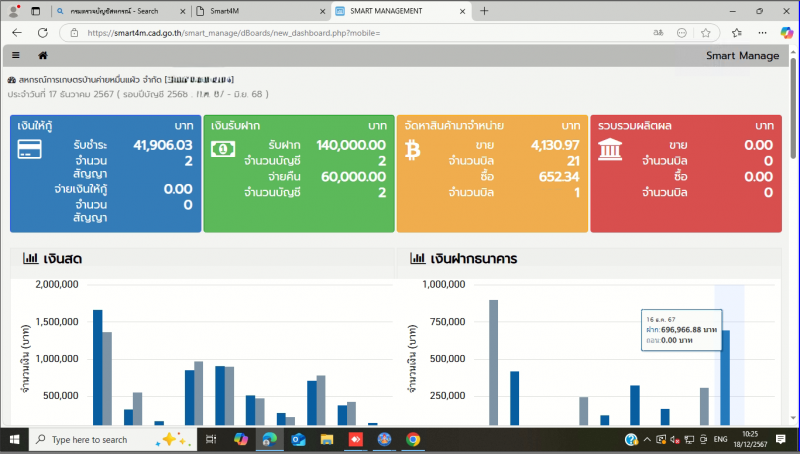The image size is (800, 454).
Task: Click the เงินฝากธนาคาร chart title
Action: click(x=473, y=259)
